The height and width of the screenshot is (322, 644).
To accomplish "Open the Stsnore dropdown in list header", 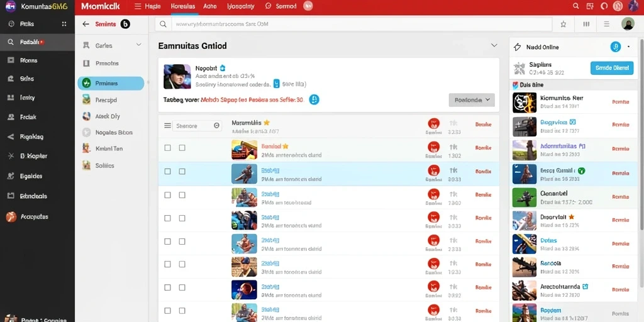I will [x=197, y=126].
